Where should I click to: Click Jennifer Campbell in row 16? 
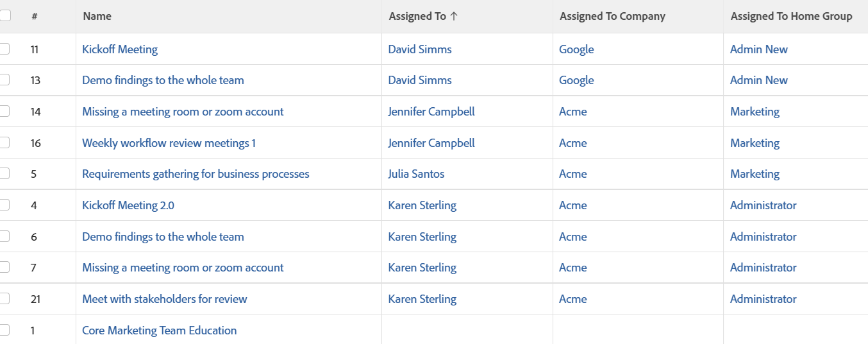click(x=431, y=143)
